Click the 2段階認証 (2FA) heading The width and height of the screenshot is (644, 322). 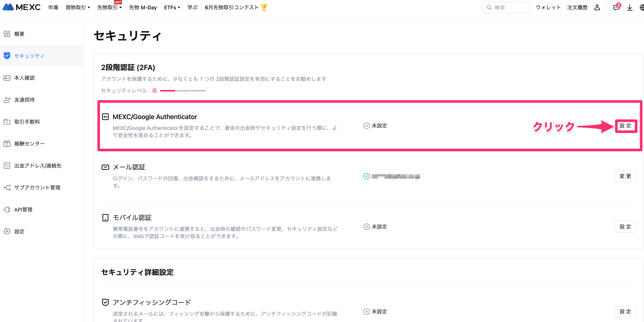(x=128, y=68)
